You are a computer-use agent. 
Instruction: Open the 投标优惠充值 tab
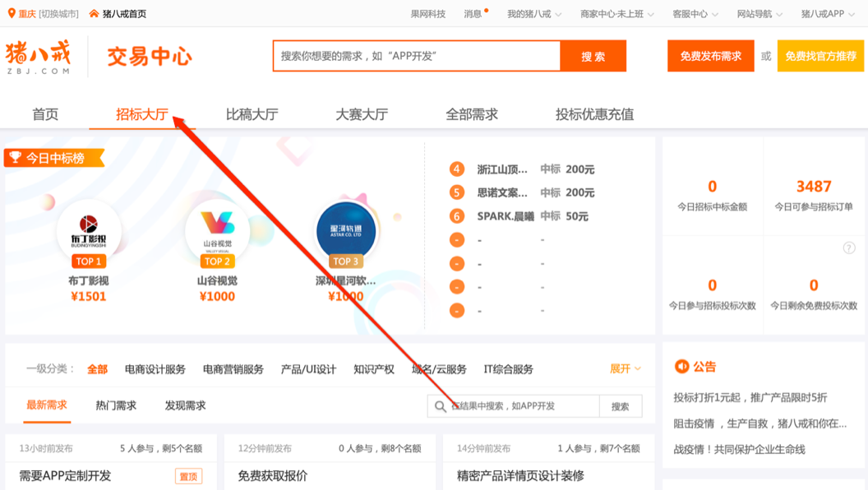point(594,114)
